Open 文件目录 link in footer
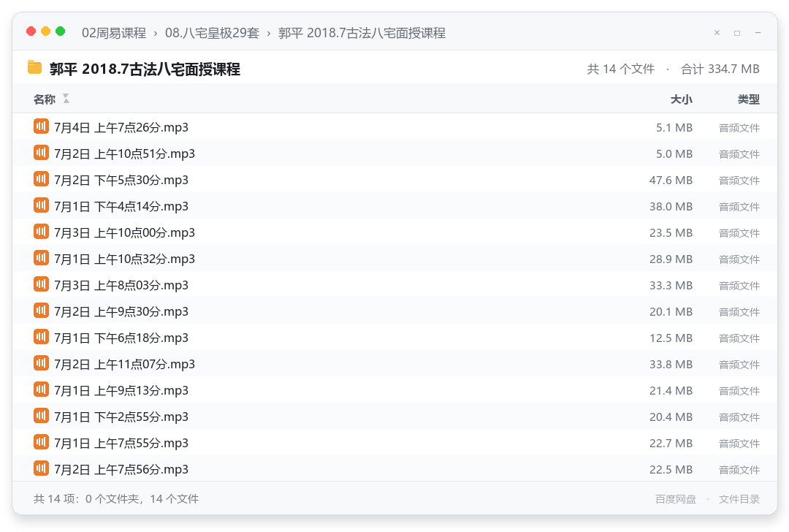Screen dimensions: 789x532 pyautogui.click(x=739, y=499)
